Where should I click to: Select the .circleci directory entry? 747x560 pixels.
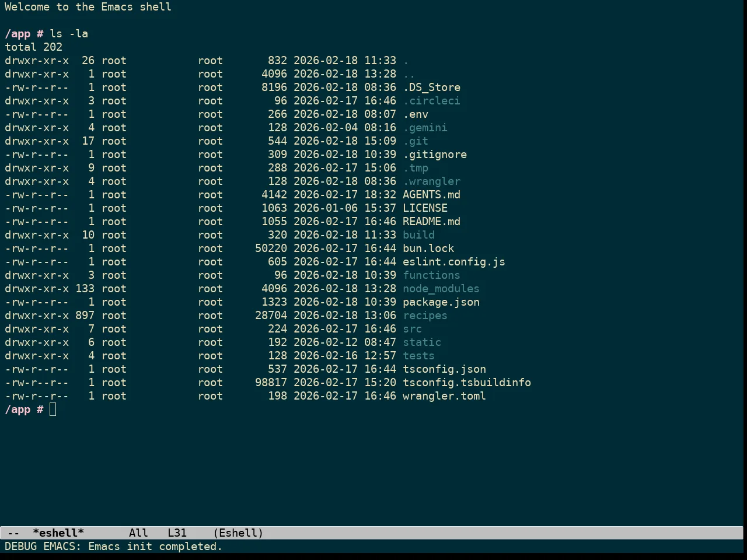[x=431, y=101]
